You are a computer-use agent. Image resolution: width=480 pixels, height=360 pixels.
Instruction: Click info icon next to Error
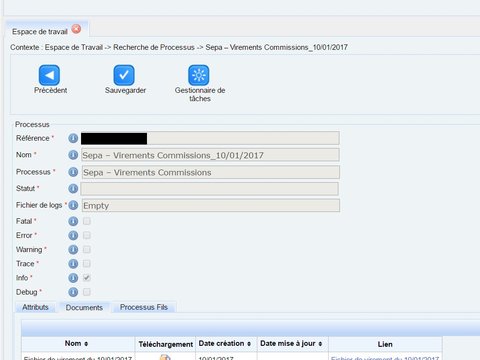(x=73, y=235)
